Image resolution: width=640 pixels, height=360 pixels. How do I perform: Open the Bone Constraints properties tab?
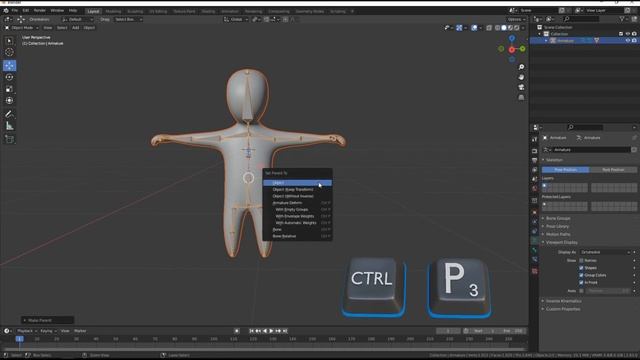535,259
